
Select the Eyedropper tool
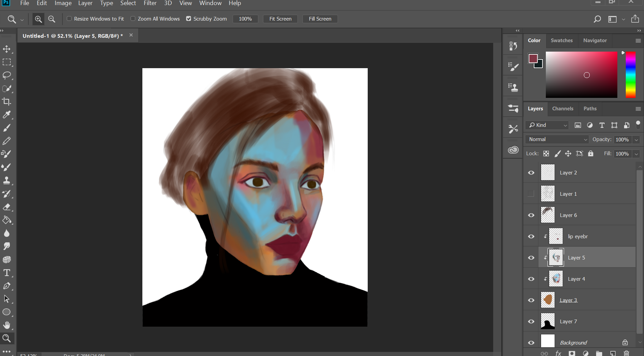(7, 115)
